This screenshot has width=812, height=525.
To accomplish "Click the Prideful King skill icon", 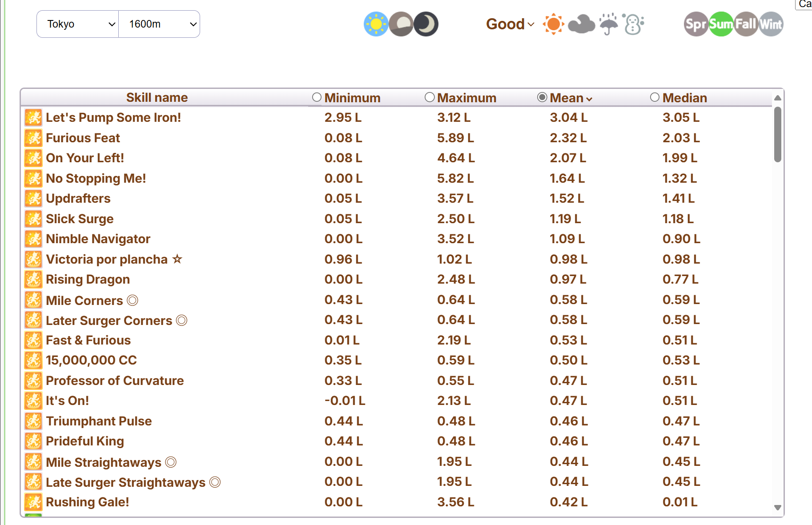I will [x=33, y=441].
